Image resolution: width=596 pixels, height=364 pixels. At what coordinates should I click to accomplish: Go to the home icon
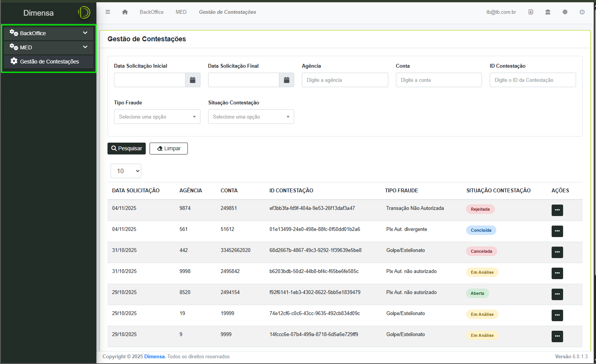tap(125, 12)
